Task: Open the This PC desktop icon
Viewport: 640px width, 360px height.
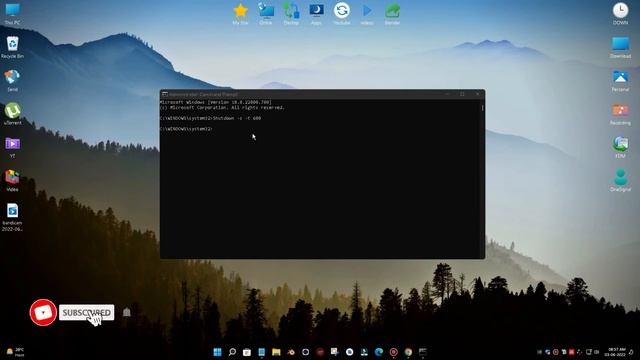Action: [x=12, y=13]
